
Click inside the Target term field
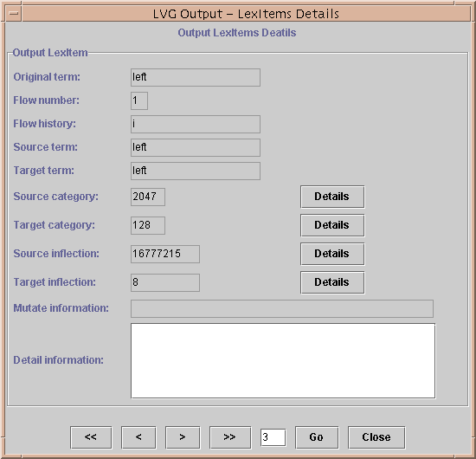(196, 171)
